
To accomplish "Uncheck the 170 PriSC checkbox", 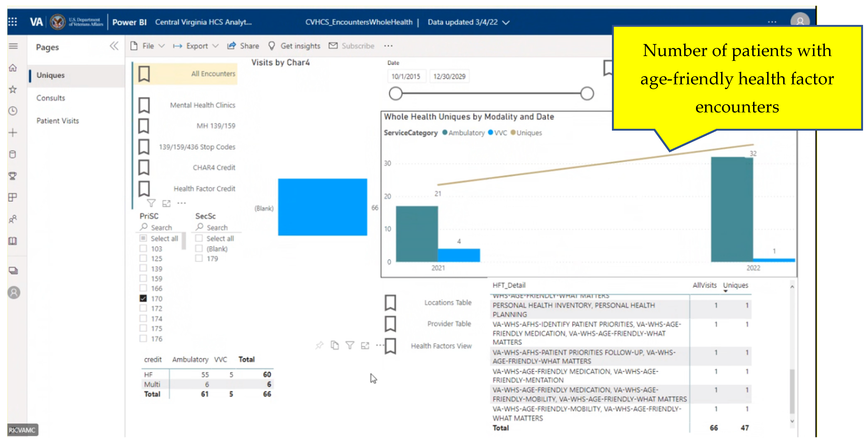I will click(x=143, y=298).
